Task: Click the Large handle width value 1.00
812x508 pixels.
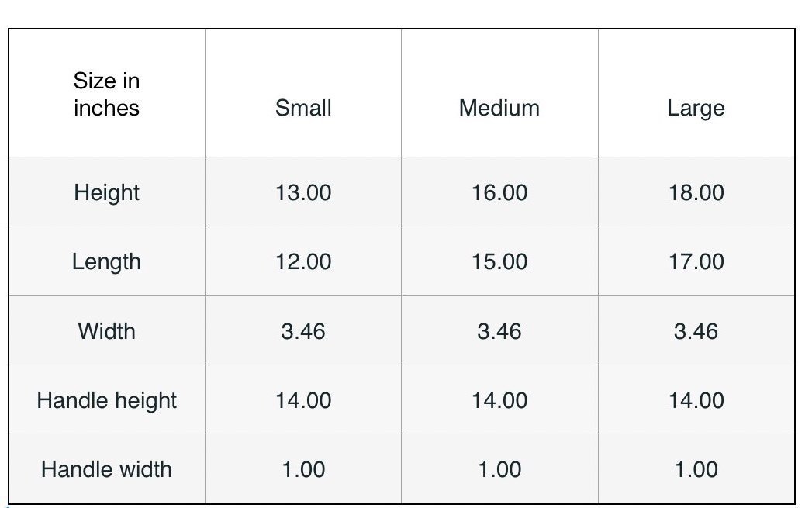Action: click(696, 469)
